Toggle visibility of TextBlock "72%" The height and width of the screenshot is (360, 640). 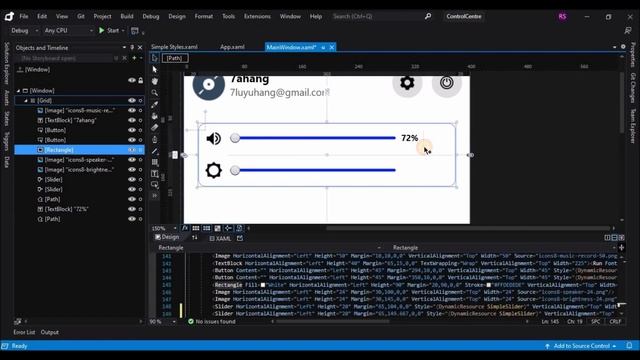pos(131,209)
